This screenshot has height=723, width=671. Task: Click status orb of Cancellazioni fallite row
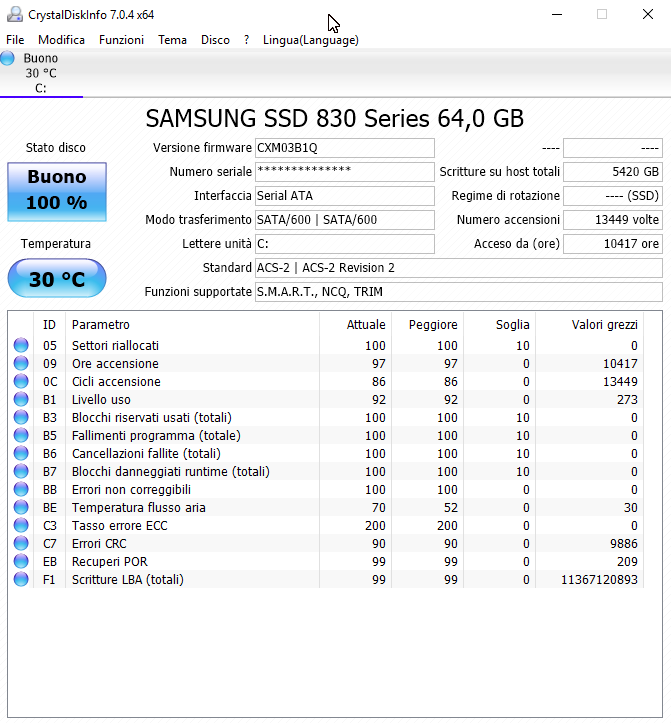tap(21, 453)
